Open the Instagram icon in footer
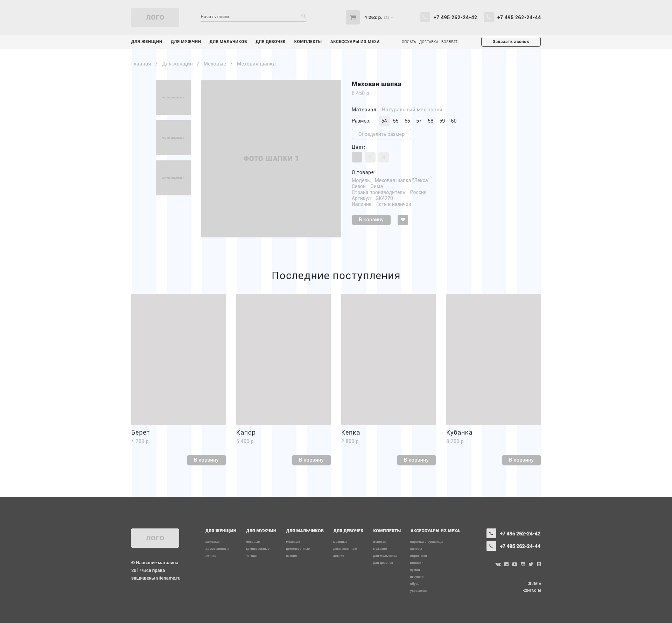Image resolution: width=672 pixels, height=623 pixels. (523, 564)
